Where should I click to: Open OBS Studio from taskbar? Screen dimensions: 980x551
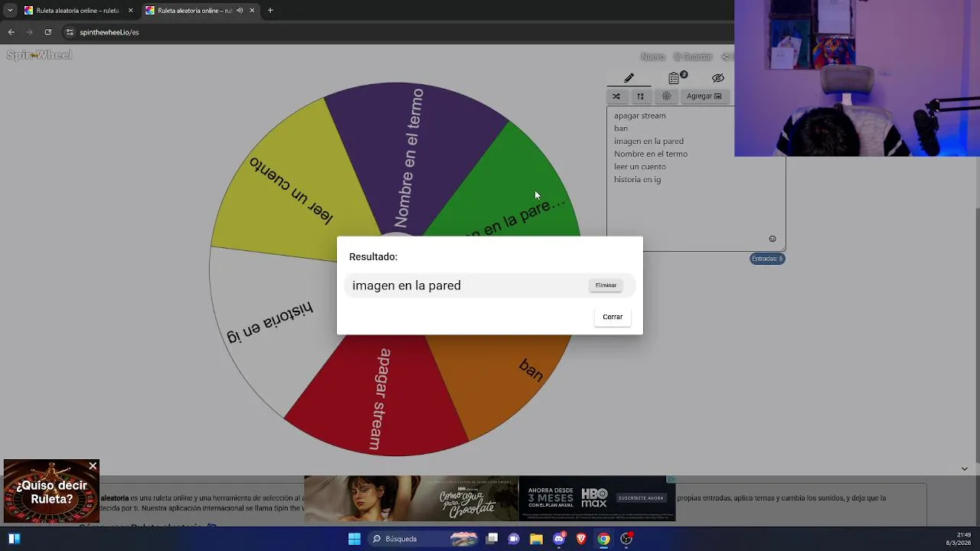(x=626, y=539)
